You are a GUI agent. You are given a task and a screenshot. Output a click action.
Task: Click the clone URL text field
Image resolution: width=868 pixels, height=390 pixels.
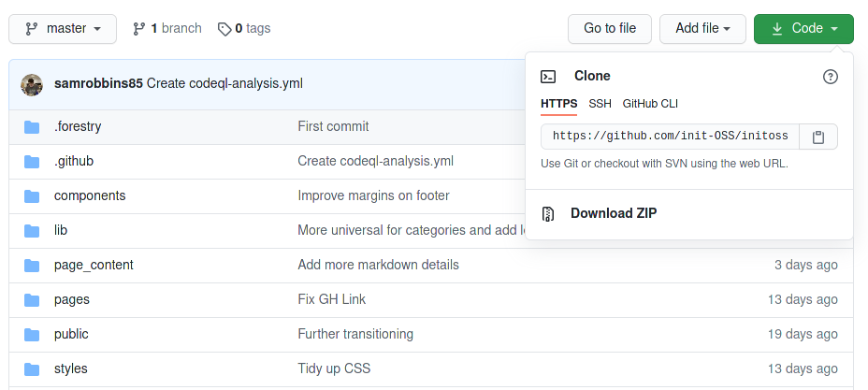[x=671, y=137]
